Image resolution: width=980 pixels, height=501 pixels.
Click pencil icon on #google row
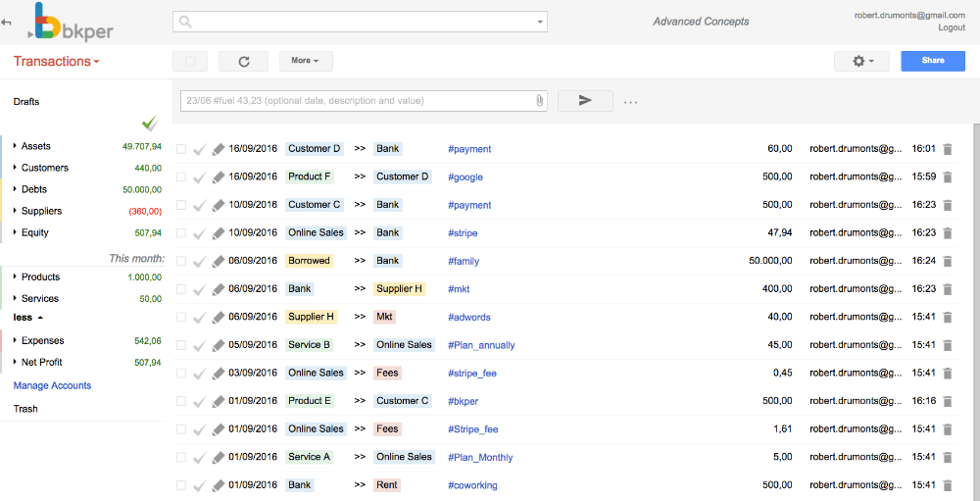218,177
